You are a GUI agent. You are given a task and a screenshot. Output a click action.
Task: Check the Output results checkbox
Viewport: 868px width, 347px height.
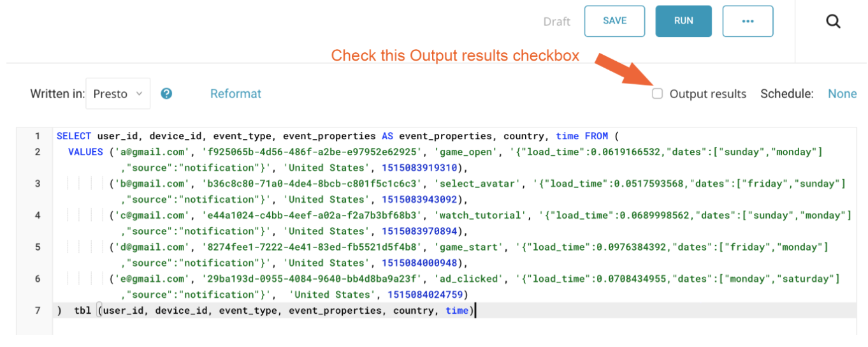657,94
